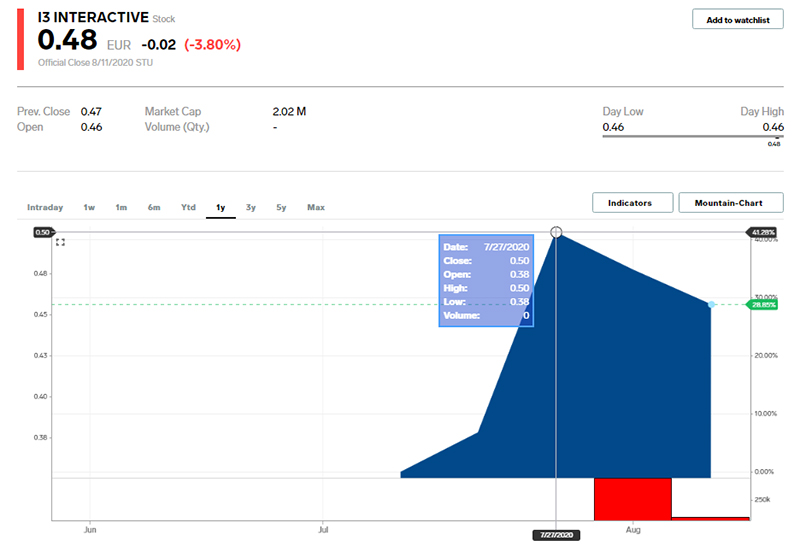The height and width of the screenshot is (552, 800).
Task: Click the green 28.85% price label
Action: coord(763,304)
